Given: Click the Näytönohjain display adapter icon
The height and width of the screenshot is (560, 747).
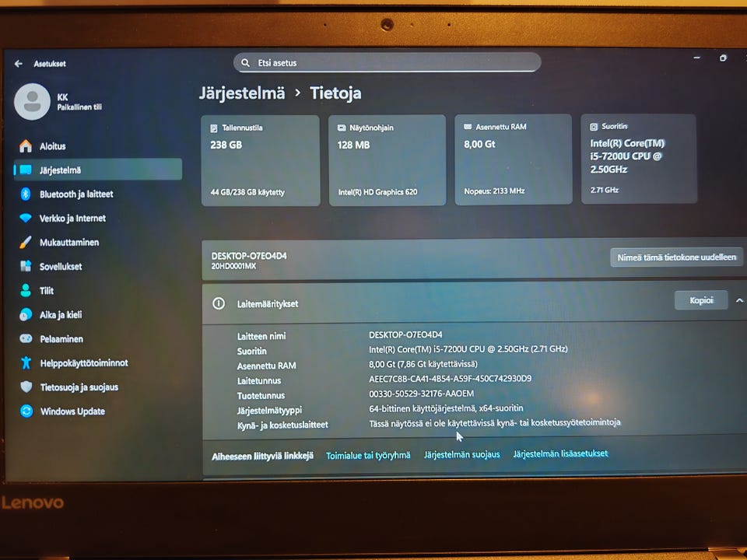Looking at the screenshot, I should tap(342, 128).
